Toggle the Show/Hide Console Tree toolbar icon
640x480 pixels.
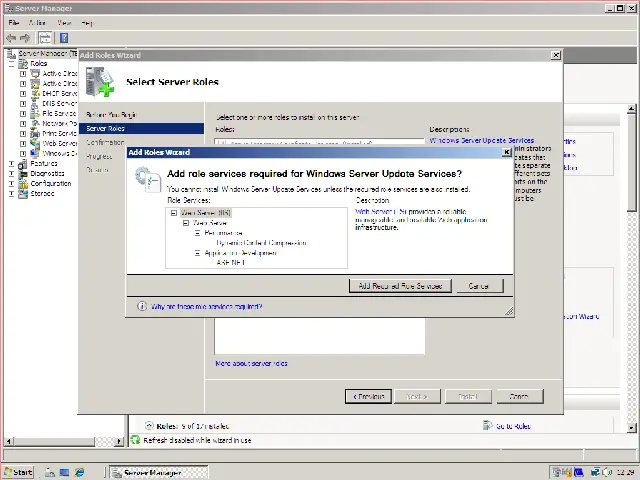pyautogui.click(x=45, y=38)
